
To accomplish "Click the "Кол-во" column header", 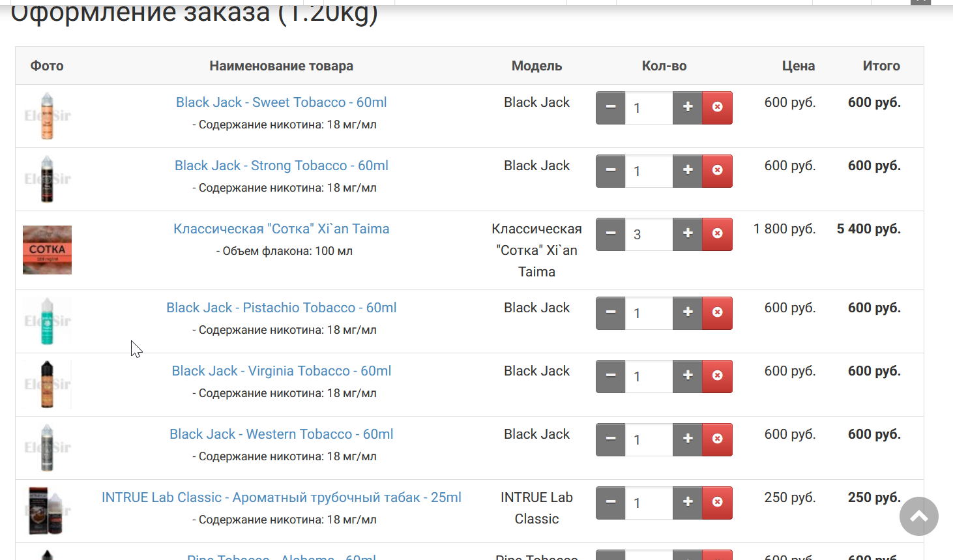I will click(x=664, y=66).
